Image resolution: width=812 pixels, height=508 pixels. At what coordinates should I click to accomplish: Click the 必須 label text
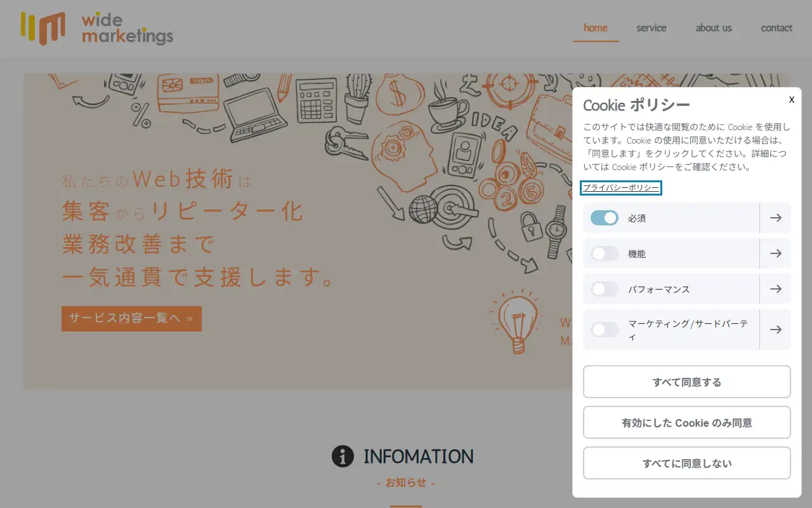(x=637, y=218)
